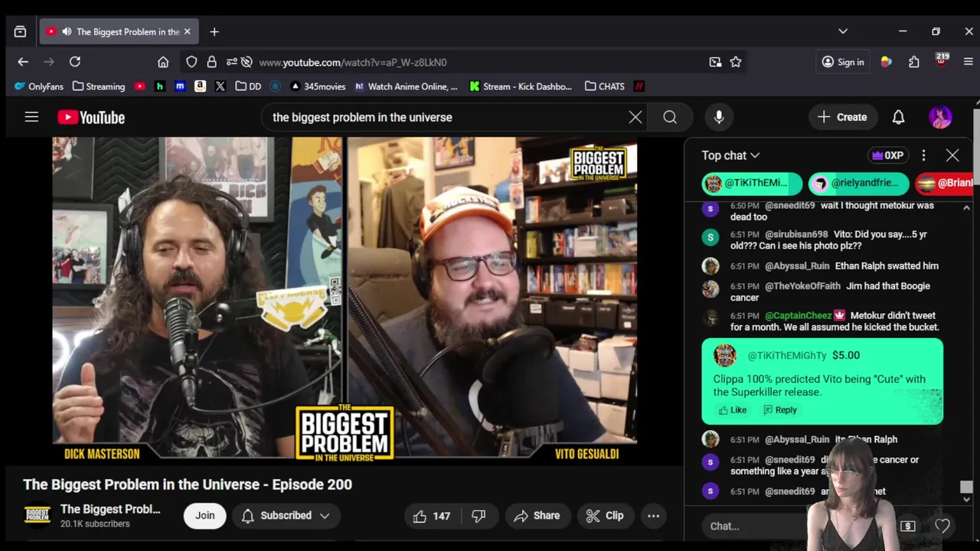This screenshot has width=980, height=551.
Task: Bookmark this page with the star
Action: [x=736, y=62]
